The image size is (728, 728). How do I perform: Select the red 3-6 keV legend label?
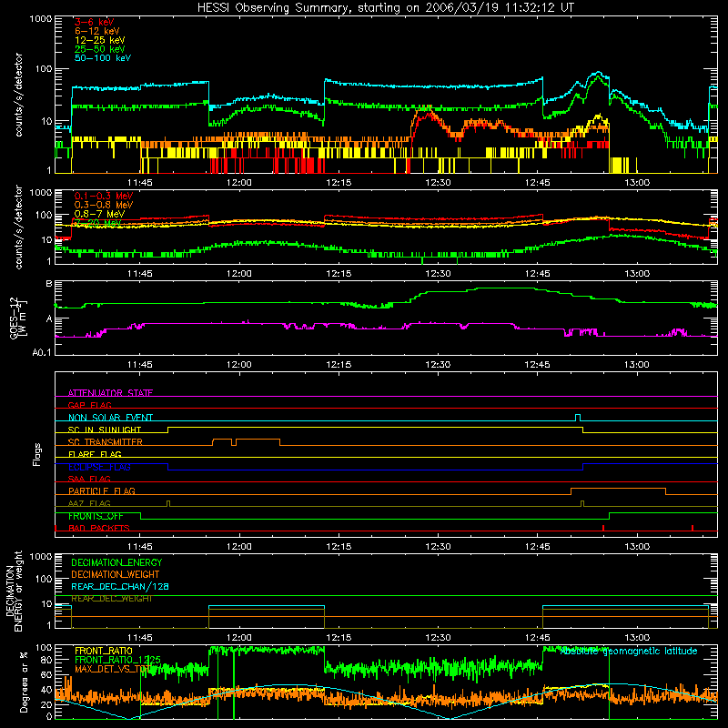[x=95, y=22]
